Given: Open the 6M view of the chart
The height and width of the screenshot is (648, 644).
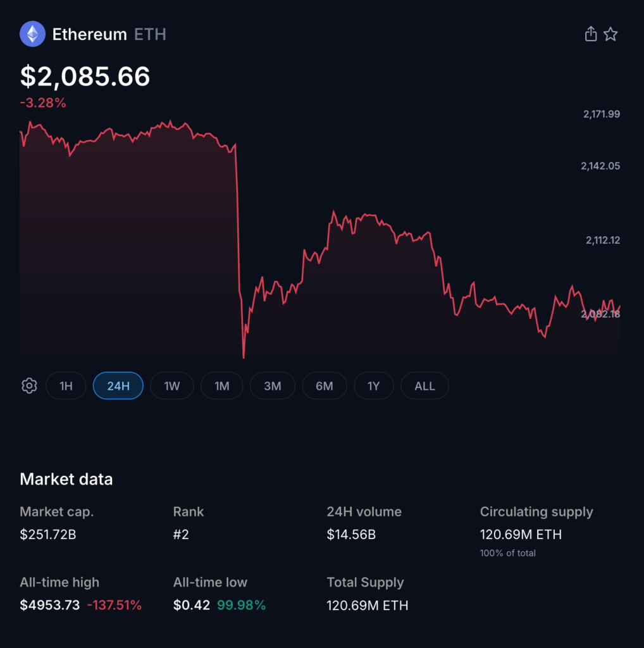Looking at the screenshot, I should tap(324, 385).
